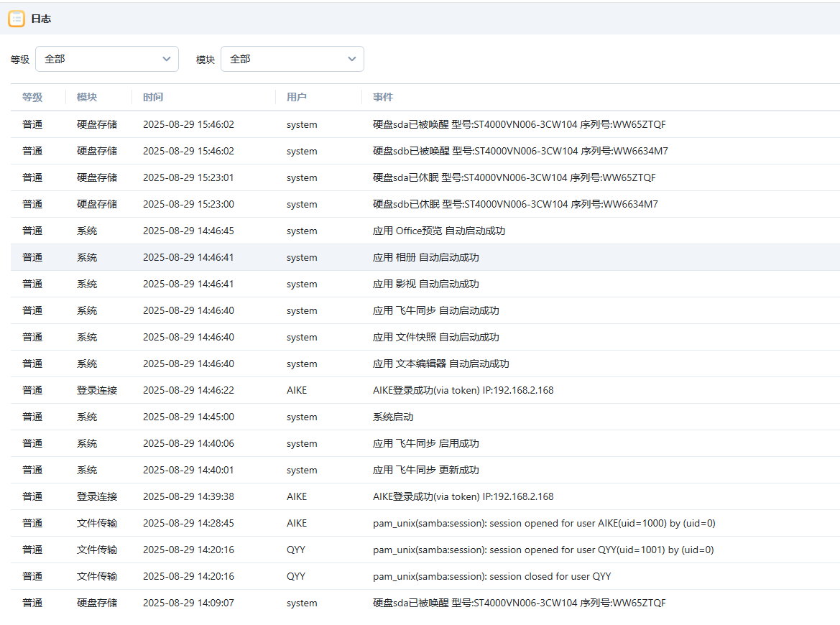Click user AIKE in the 14:28:45 row
The height and width of the screenshot is (625, 840).
click(x=297, y=523)
